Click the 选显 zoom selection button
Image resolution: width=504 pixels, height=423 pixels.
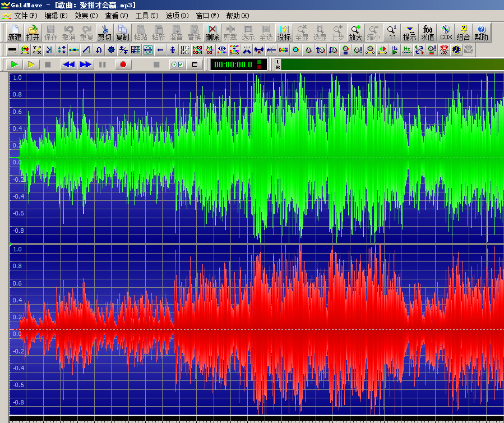tap(320, 33)
